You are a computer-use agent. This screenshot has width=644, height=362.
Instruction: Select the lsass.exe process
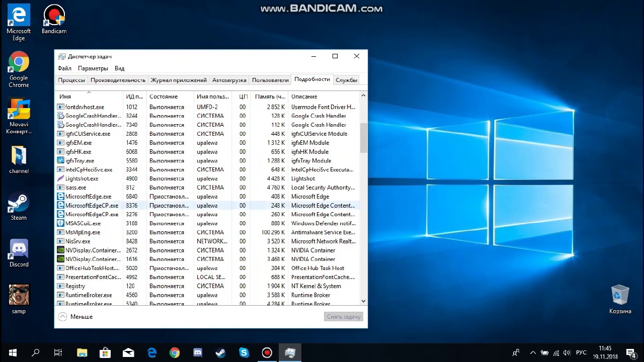tap(207, 188)
